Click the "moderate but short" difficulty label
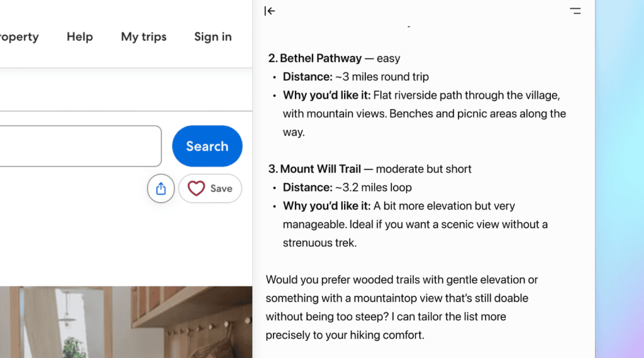Viewport: 644px width, 358px height. (x=424, y=169)
